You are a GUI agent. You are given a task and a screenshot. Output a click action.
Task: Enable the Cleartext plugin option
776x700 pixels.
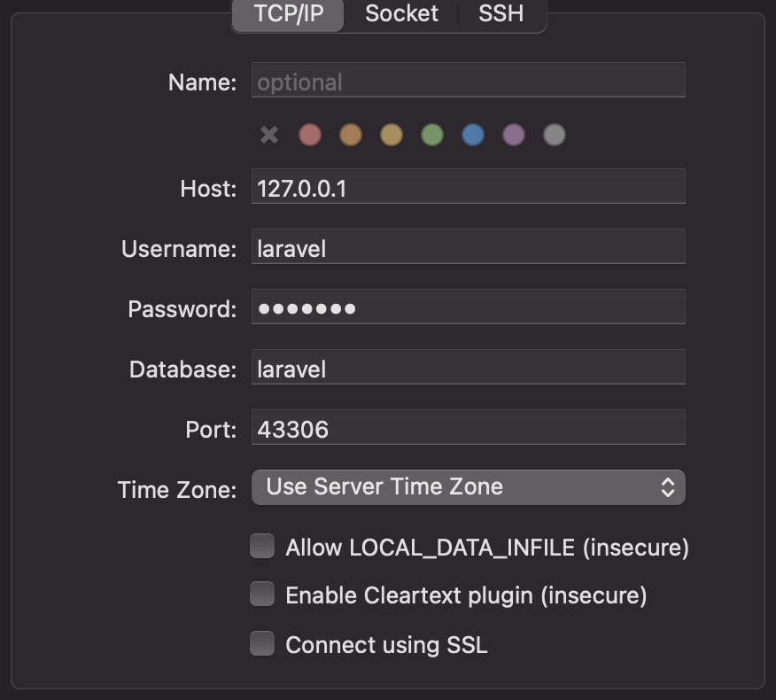click(261, 595)
